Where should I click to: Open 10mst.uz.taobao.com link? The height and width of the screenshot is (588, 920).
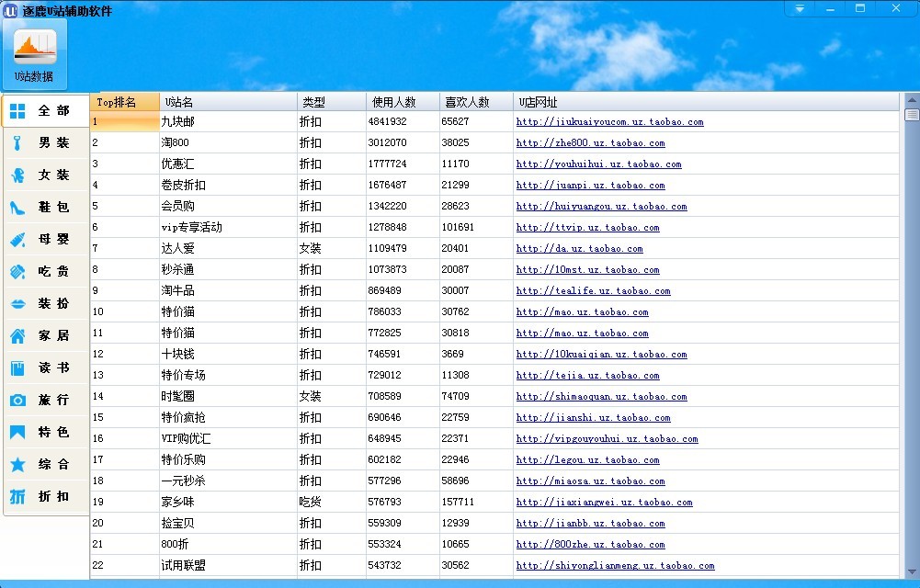588,270
